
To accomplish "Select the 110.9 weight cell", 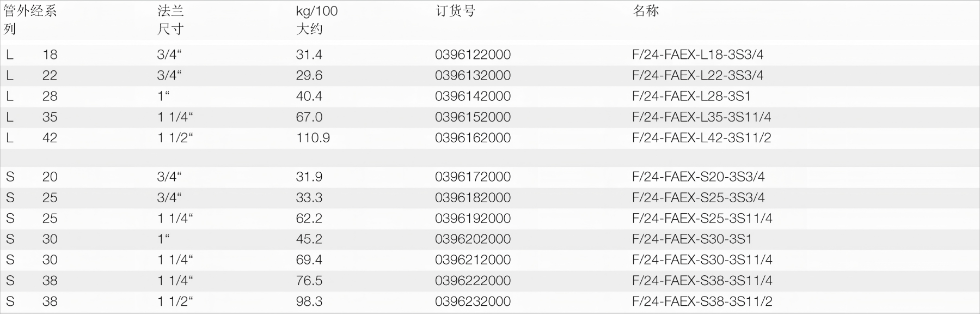I will tap(313, 138).
